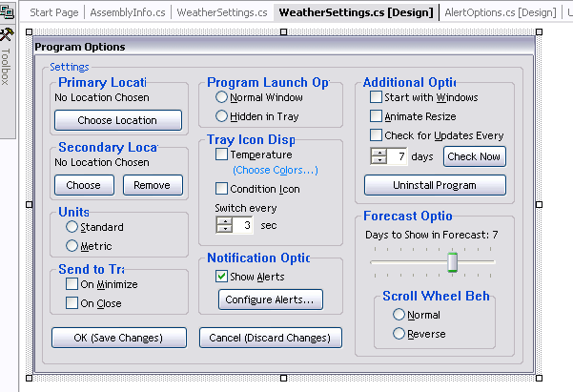Click OK (Save Changes) button
Screen dimensions: 573x392
click(x=119, y=338)
